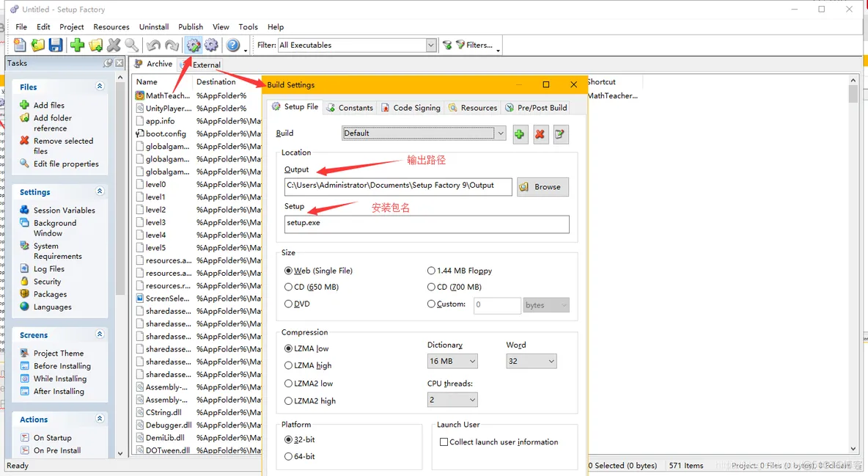Open Log Files settings

48,268
